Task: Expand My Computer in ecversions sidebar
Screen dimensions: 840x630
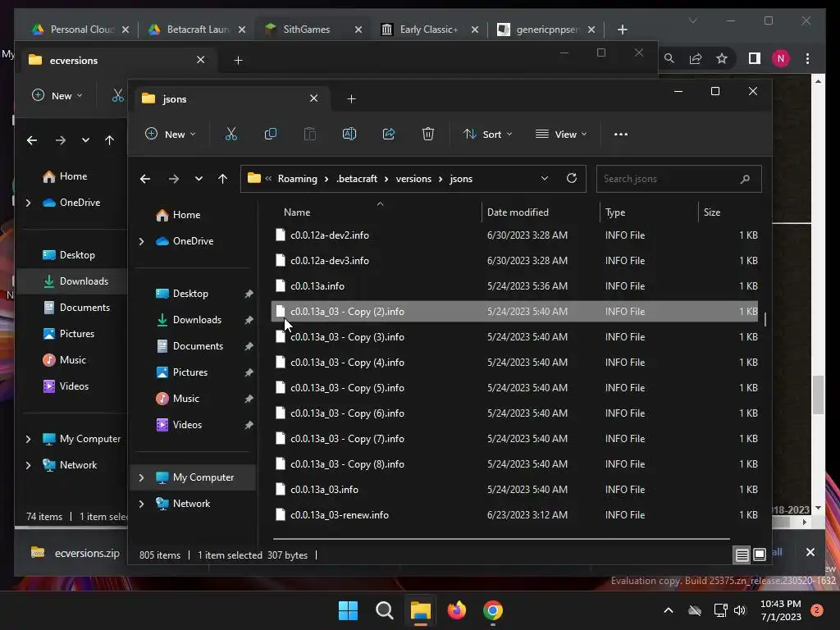Action: (29, 440)
